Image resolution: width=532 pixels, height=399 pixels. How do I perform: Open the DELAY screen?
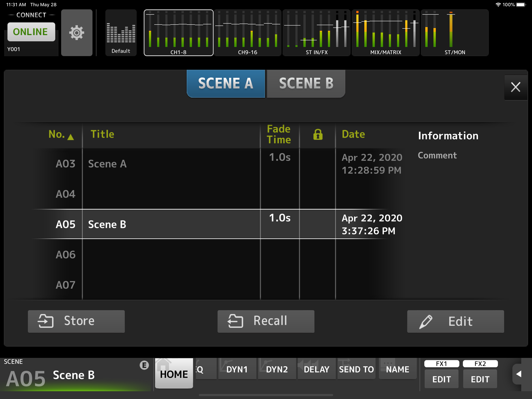[x=316, y=369]
